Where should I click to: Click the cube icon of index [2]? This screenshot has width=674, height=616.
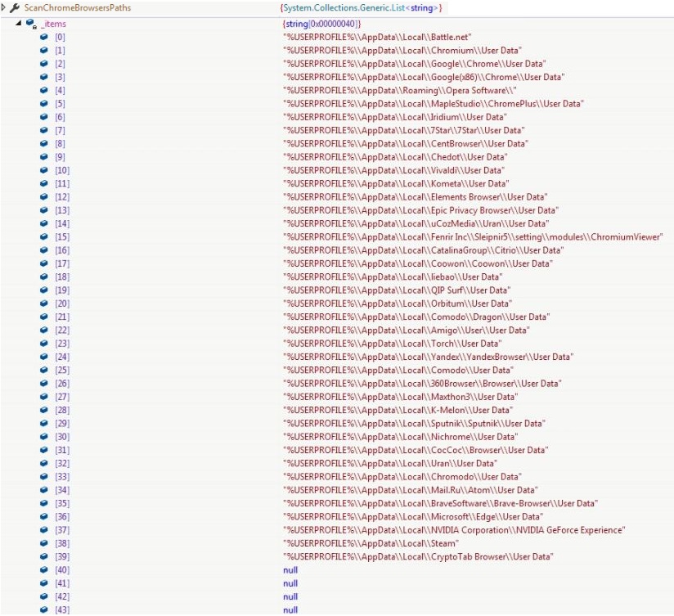click(44, 64)
